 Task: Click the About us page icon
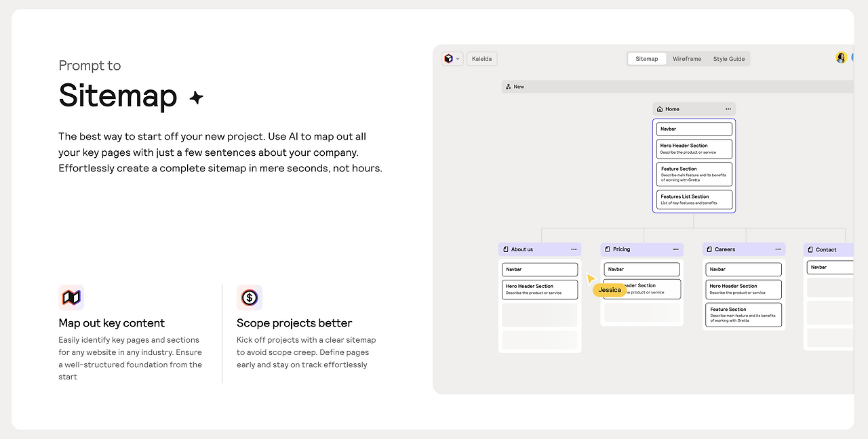506,249
